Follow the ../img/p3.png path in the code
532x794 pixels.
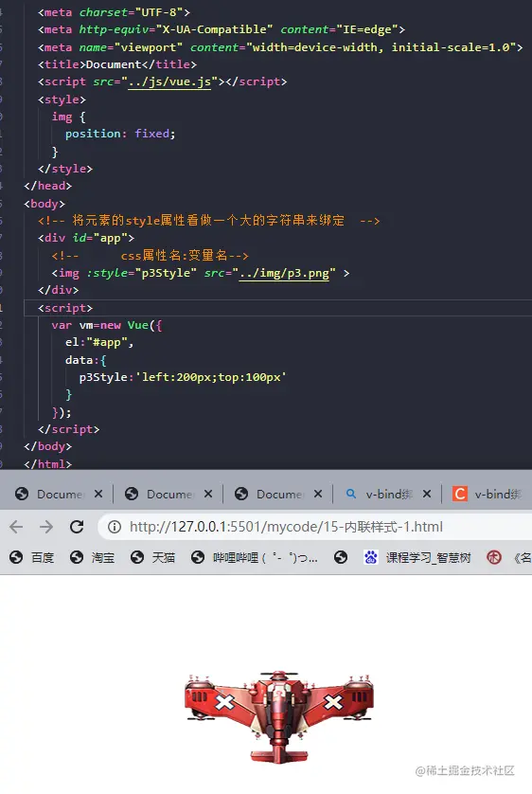284,273
